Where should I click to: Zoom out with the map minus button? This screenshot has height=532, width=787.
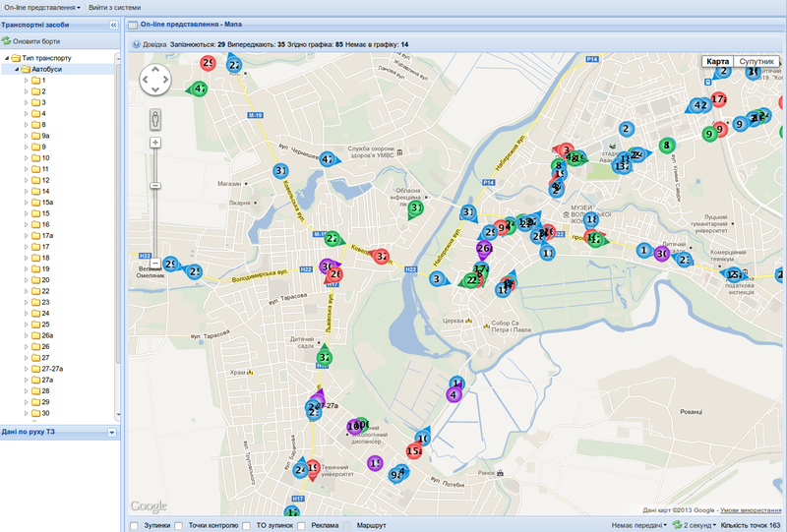155,263
